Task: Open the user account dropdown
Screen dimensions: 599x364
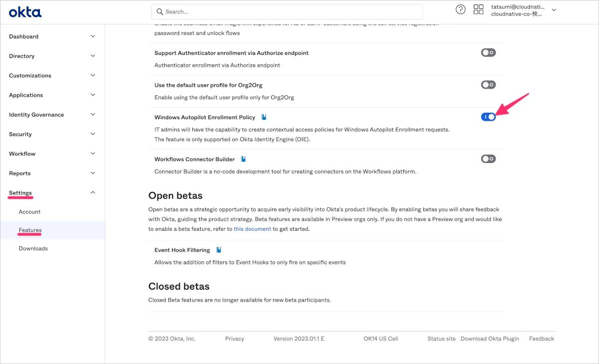Action: (553, 10)
